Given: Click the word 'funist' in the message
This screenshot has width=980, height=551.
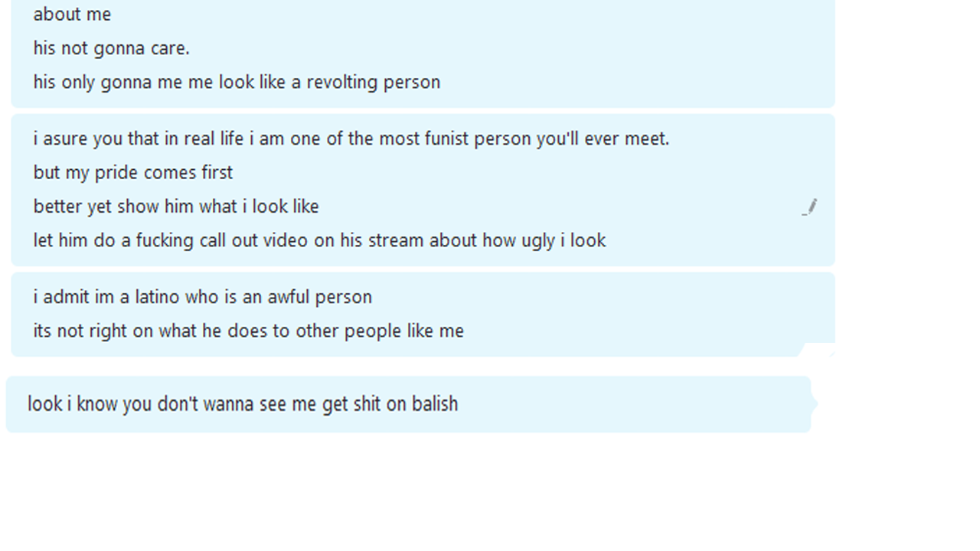Looking at the screenshot, I should tap(446, 139).
